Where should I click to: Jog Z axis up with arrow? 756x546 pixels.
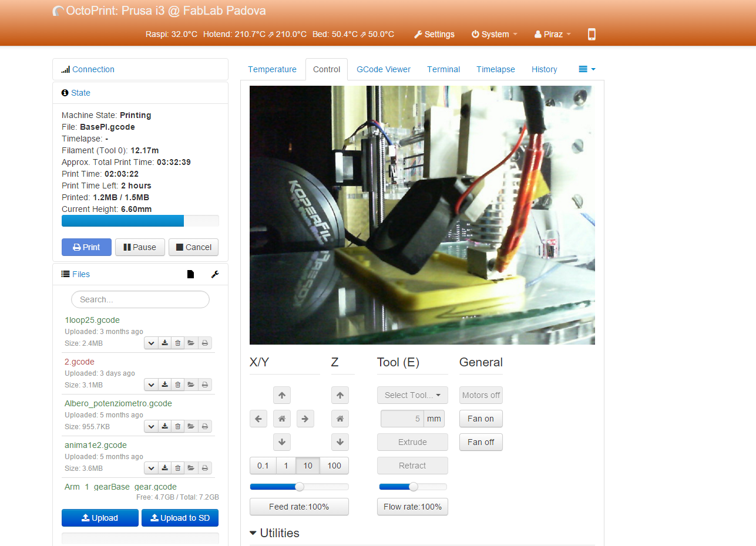tap(340, 395)
